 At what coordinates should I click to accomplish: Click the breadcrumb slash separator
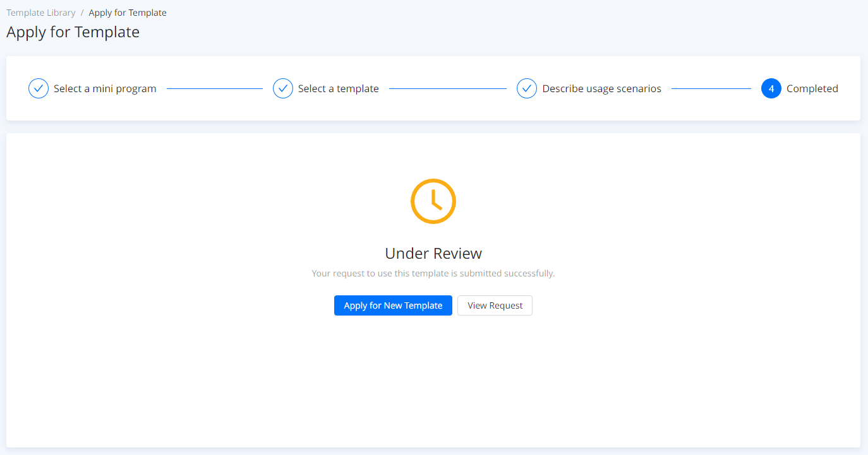pyautogui.click(x=82, y=13)
